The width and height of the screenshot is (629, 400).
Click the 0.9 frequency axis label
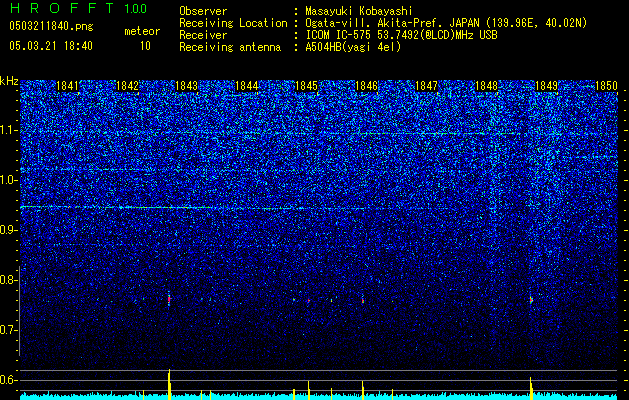(x=9, y=230)
